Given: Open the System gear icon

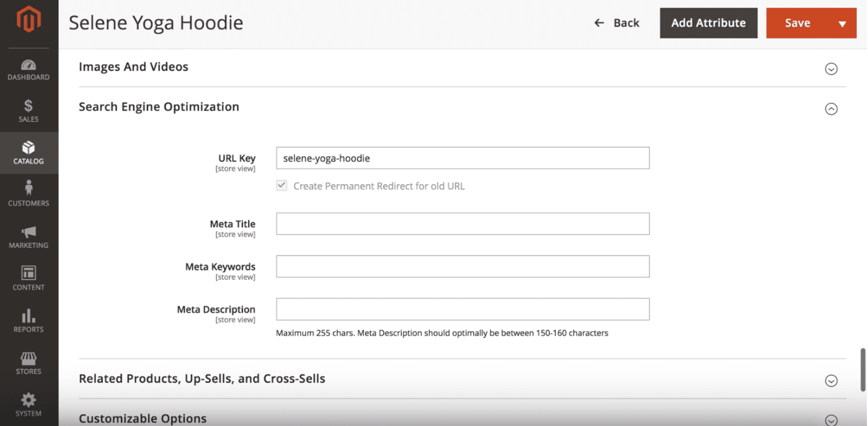Looking at the screenshot, I should point(29,400).
